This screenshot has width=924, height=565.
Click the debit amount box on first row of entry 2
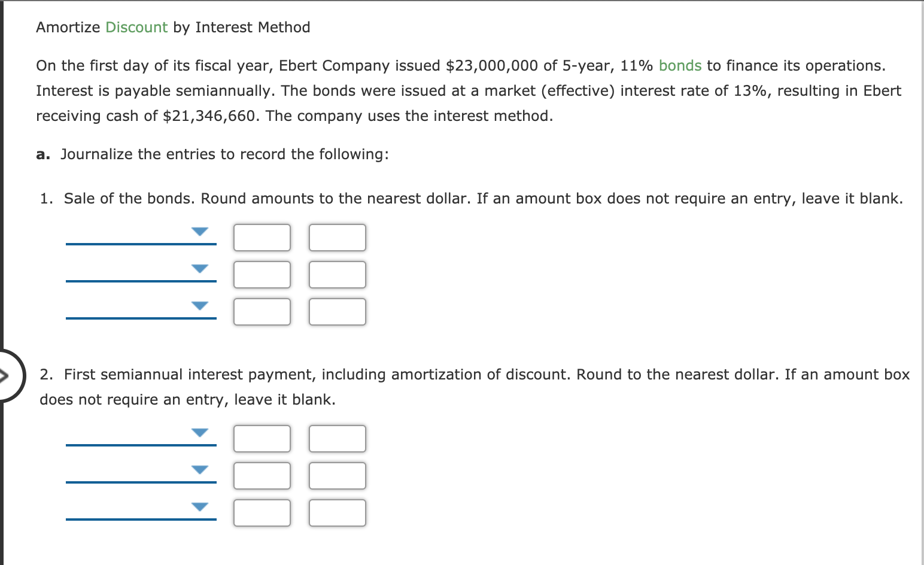(262, 438)
